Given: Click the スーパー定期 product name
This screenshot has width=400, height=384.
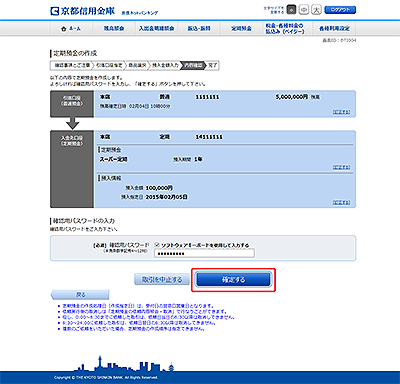Looking at the screenshot, I should point(113,159).
